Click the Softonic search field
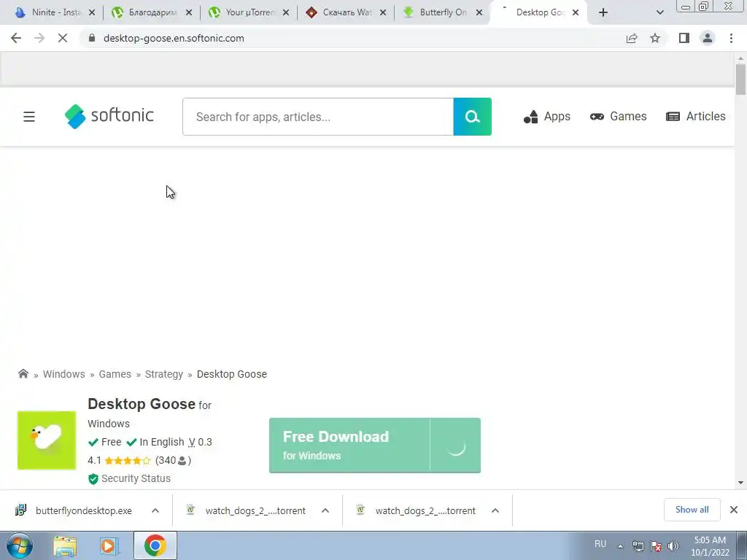 click(318, 117)
